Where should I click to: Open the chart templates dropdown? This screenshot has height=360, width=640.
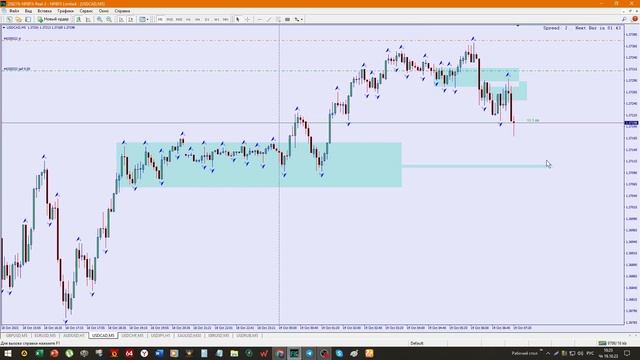coord(143,19)
